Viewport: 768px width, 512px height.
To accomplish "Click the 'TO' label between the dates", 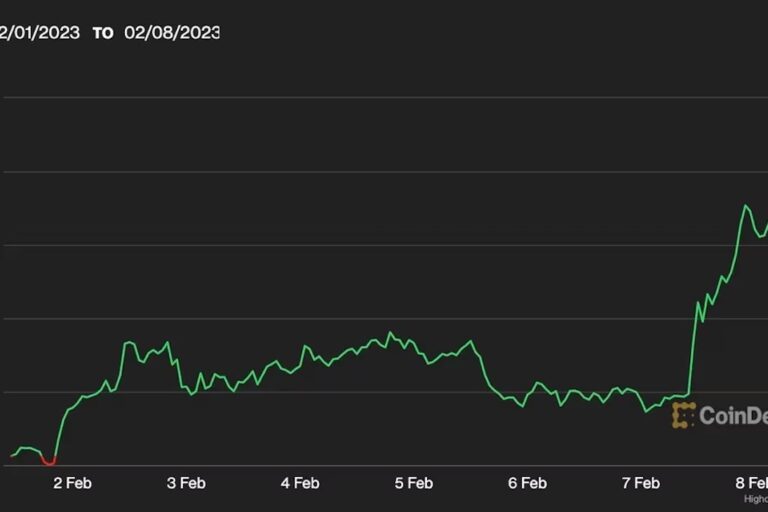I will pyautogui.click(x=103, y=33).
